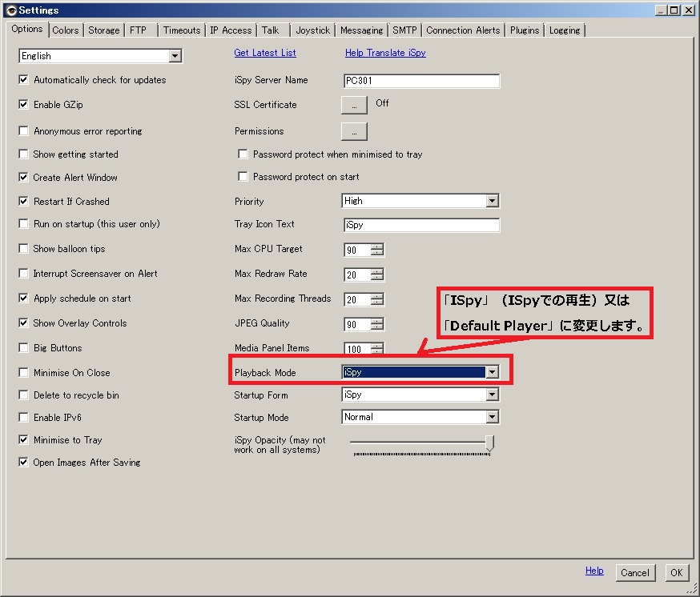The image size is (700, 597).
Task: Toggle Minimise to Tray checkbox
Action: pos(23,440)
